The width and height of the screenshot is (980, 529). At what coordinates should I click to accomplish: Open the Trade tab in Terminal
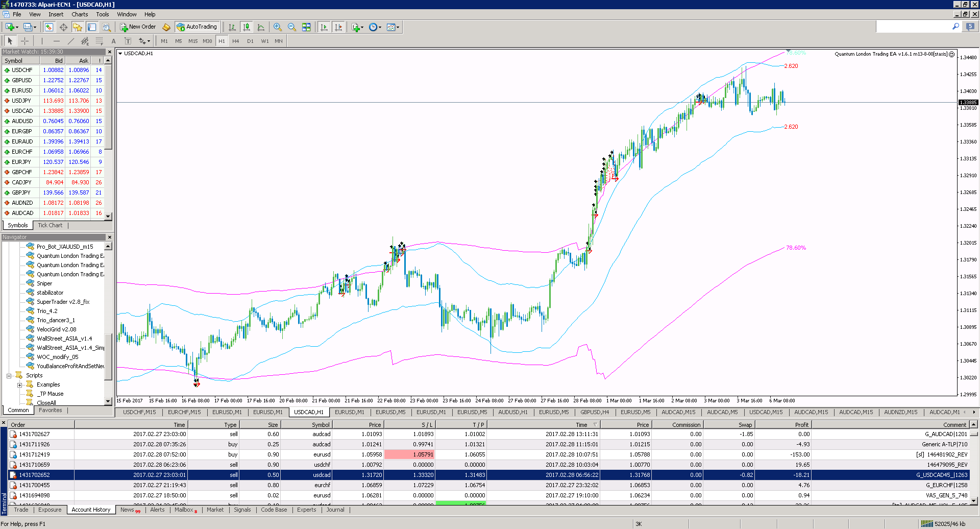[21, 510]
